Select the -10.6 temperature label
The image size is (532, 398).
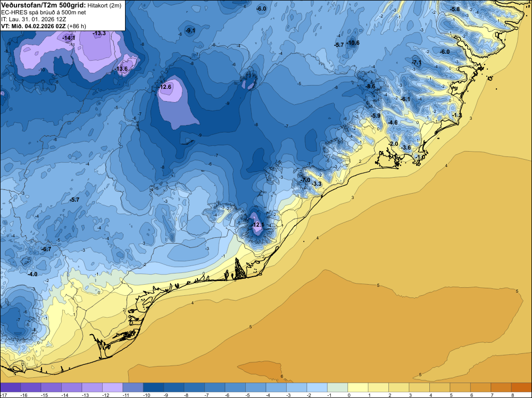point(353,43)
